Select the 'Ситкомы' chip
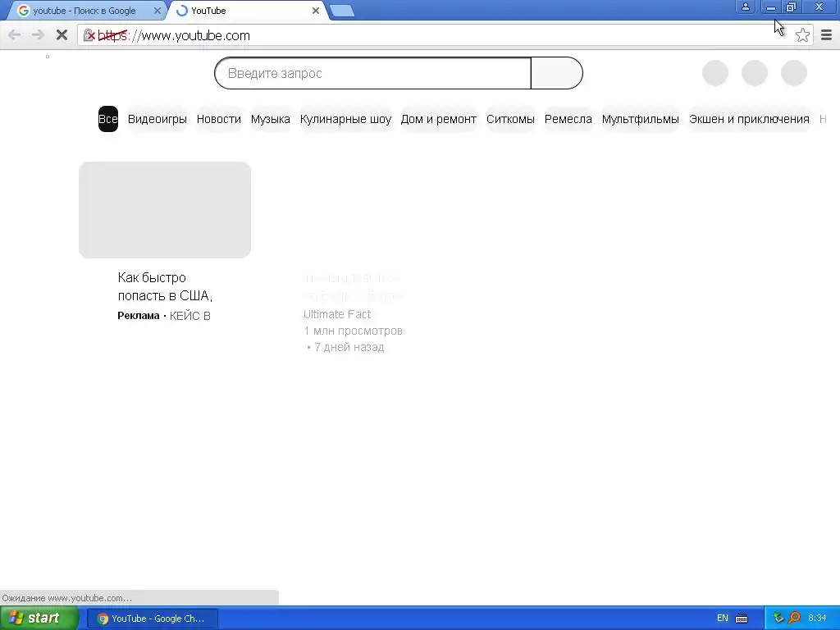 [510, 119]
